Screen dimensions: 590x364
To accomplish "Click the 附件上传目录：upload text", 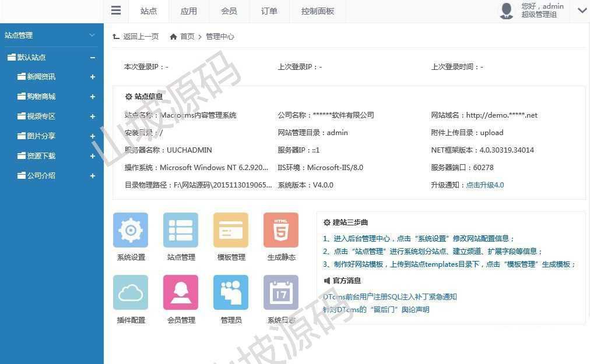I will click(468, 132).
